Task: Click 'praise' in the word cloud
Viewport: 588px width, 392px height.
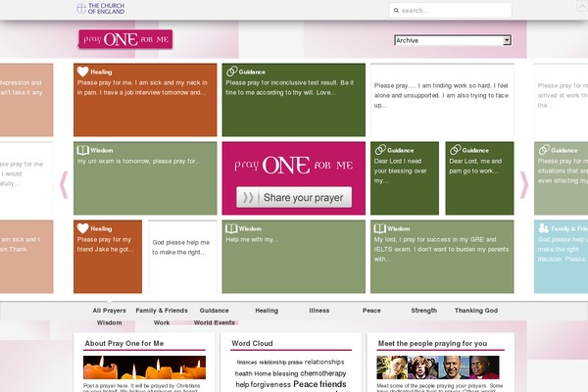Action: (x=295, y=362)
